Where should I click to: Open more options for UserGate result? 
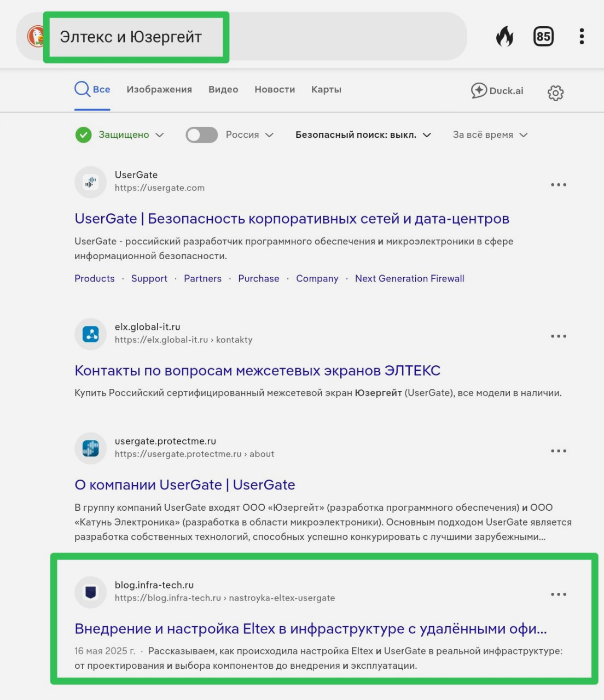[558, 185]
